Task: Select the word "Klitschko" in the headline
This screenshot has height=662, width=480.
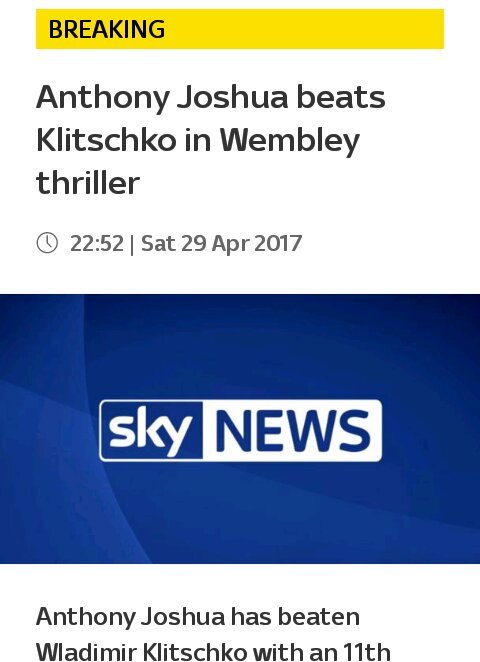Action: point(106,140)
